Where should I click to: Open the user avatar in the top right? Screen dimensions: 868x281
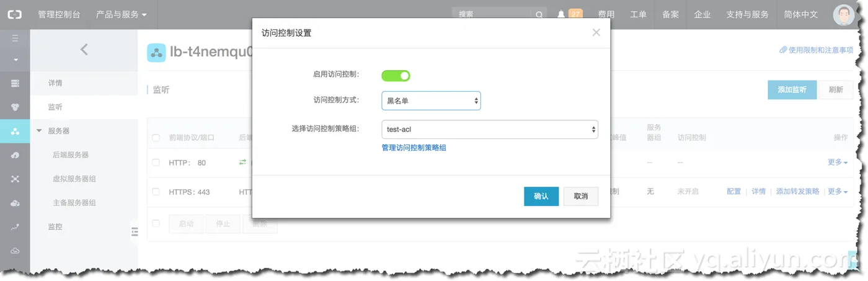pos(843,15)
